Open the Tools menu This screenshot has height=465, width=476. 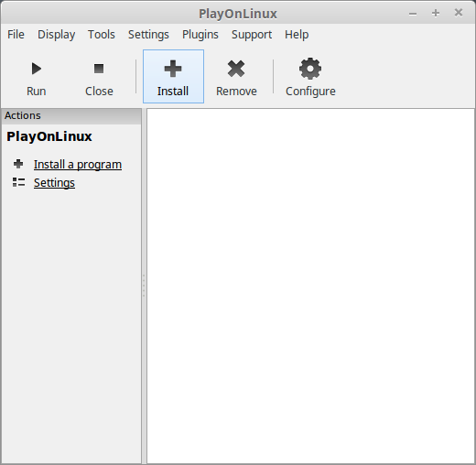click(102, 35)
